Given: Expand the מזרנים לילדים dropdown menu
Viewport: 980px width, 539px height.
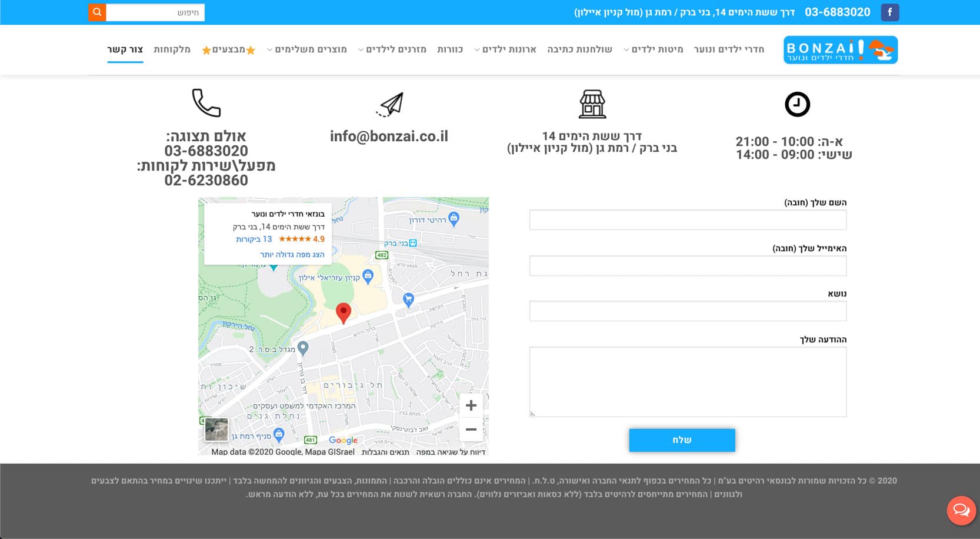Looking at the screenshot, I should coord(392,49).
